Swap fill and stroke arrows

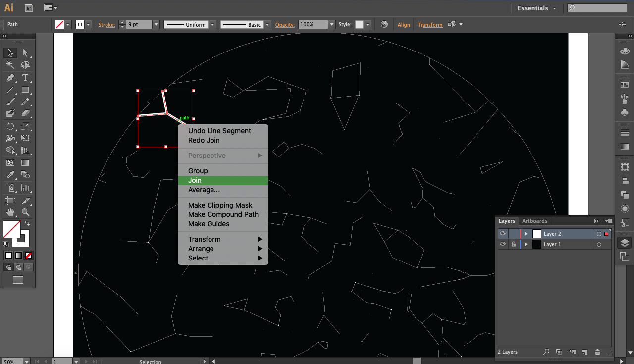28,224
